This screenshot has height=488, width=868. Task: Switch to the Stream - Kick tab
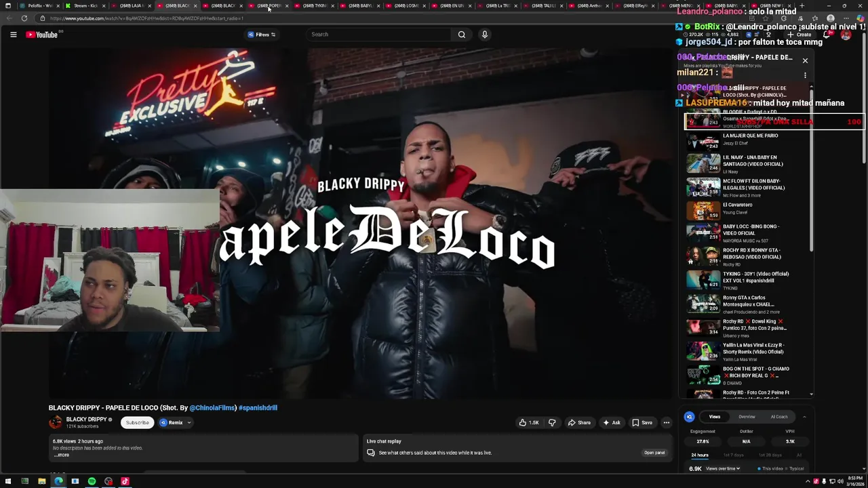(x=85, y=5)
